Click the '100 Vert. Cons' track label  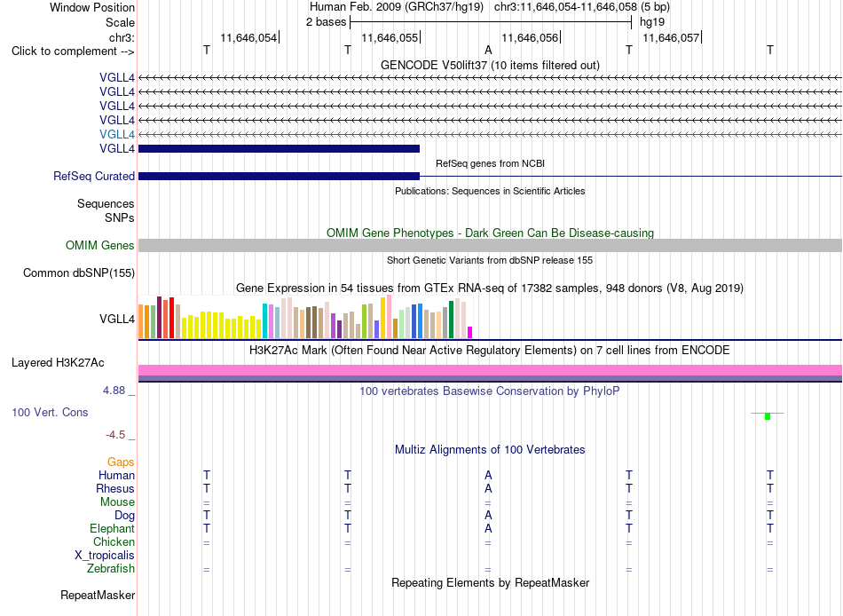(x=50, y=412)
